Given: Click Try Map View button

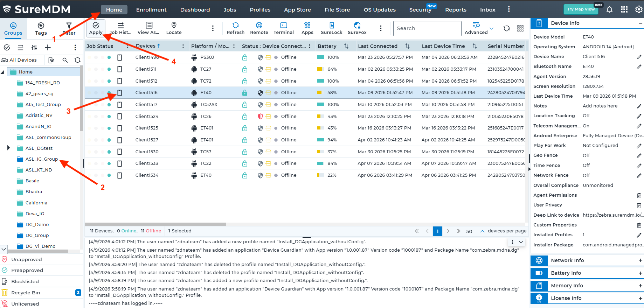Looking at the screenshot, I should point(581,9).
